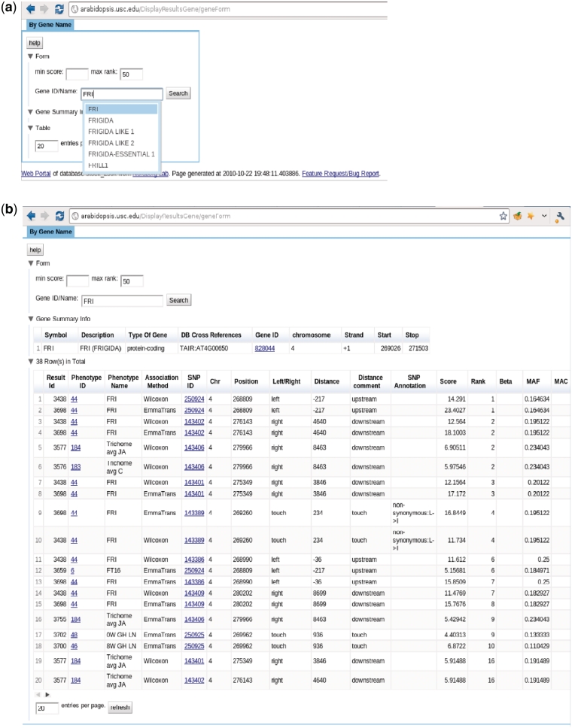Click the browser back arrow in panel (a)
The width and height of the screenshot is (572, 728).
tap(31, 9)
